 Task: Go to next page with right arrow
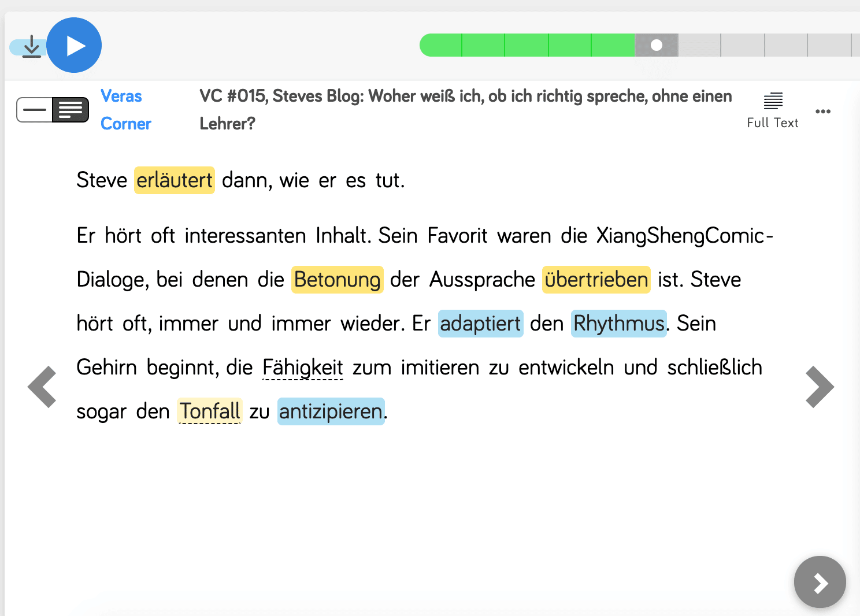tap(819, 387)
